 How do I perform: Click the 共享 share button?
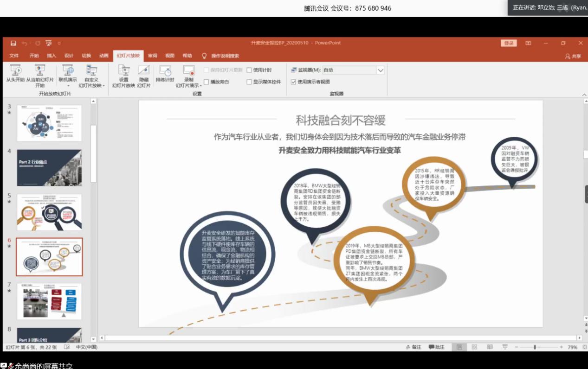click(573, 55)
